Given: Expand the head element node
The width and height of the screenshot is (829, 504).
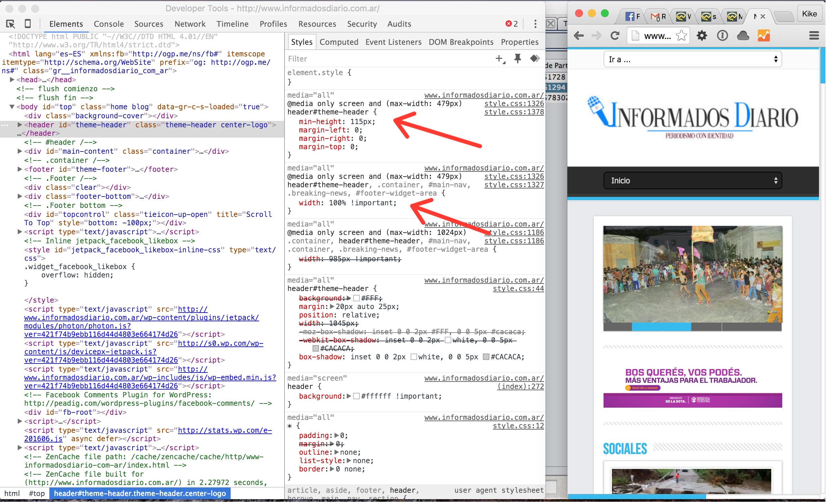Looking at the screenshot, I should pyautogui.click(x=12, y=80).
